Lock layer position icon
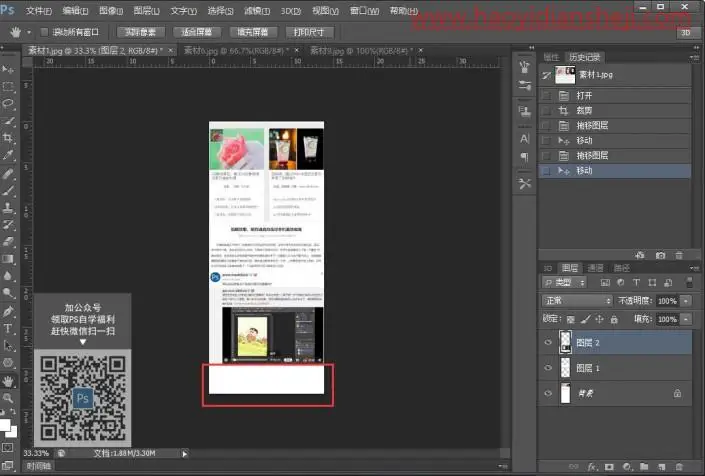This screenshot has width=705, height=476. coord(599,319)
